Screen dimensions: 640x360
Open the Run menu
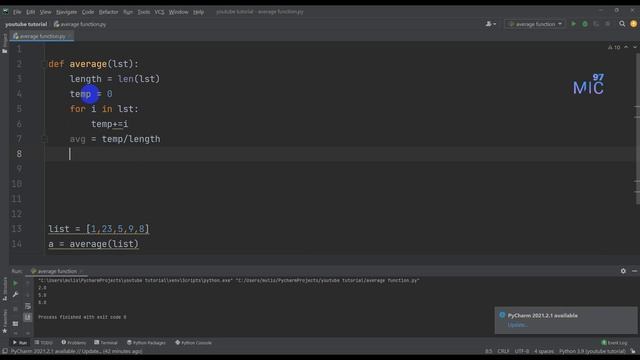[128, 12]
